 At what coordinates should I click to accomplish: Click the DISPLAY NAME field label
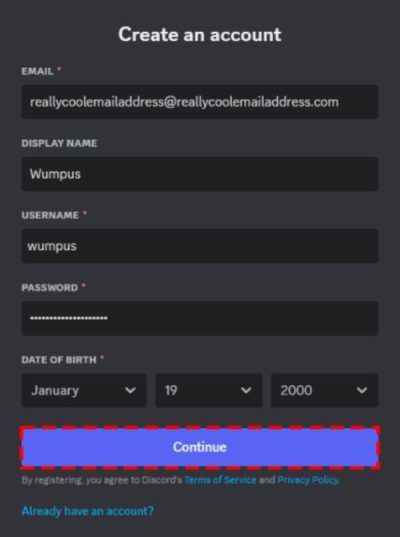(59, 143)
